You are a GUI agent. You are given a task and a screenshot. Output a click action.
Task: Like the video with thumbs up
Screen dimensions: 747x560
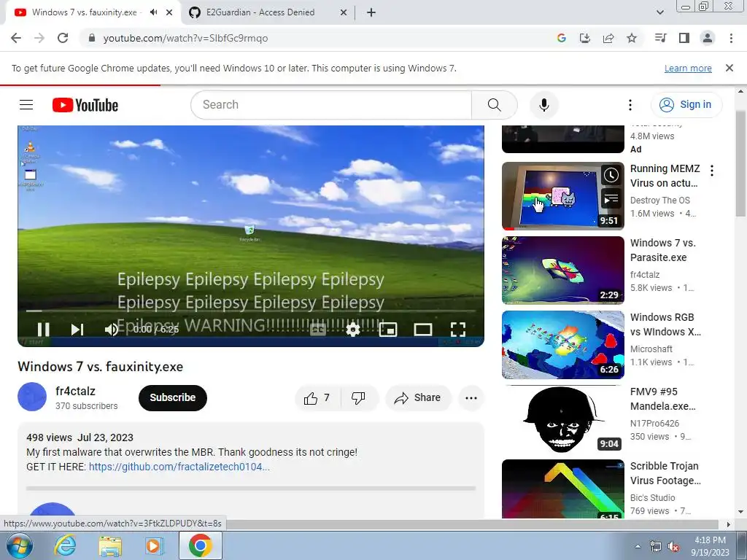(317, 398)
